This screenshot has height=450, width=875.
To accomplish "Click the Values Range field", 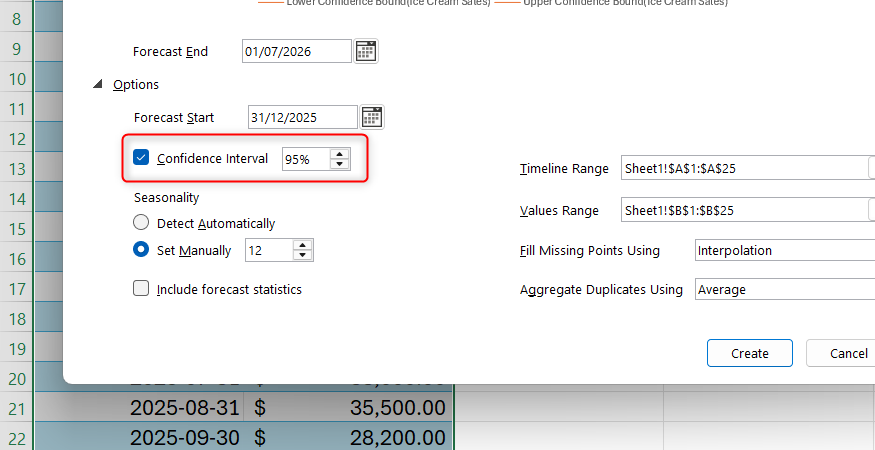I will pyautogui.click(x=744, y=210).
